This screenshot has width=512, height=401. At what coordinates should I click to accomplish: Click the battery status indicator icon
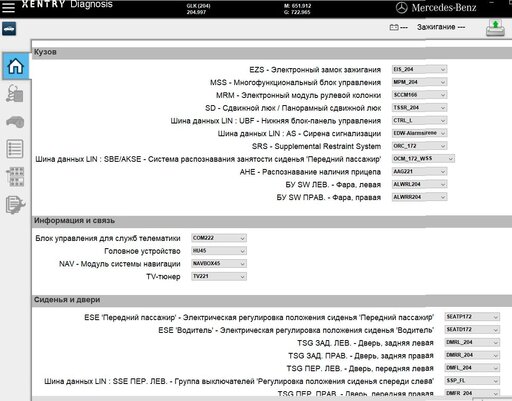[394, 27]
